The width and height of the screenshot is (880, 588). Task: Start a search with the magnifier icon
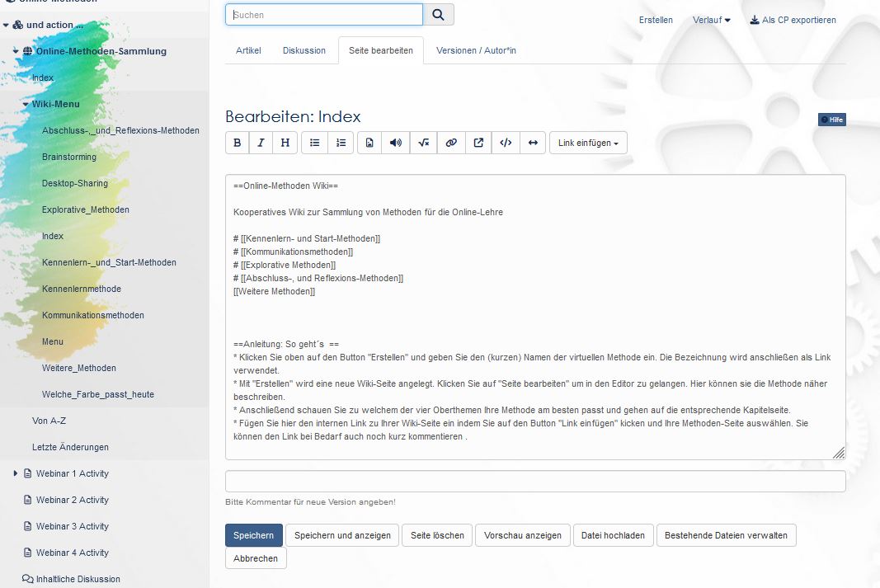point(438,14)
